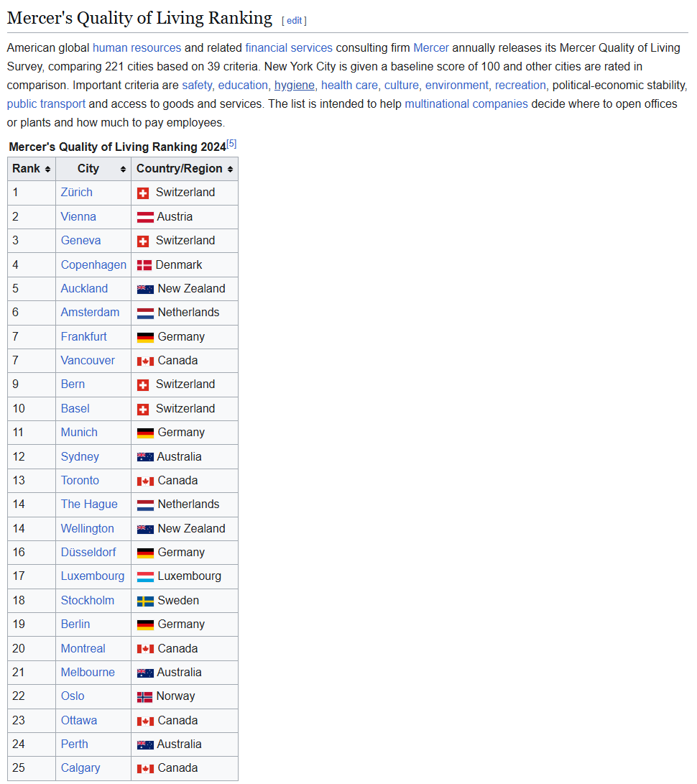697x784 pixels.
Task: Click the Luxembourg flag icon
Action: pos(145,577)
